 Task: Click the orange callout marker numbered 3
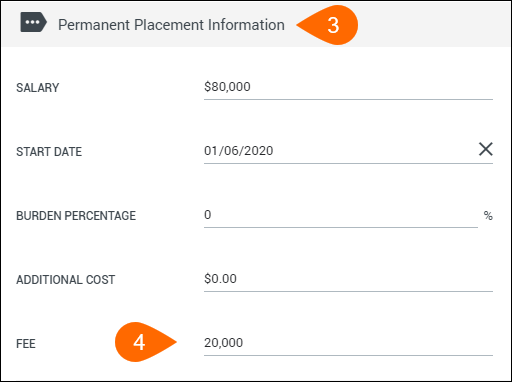tap(327, 25)
